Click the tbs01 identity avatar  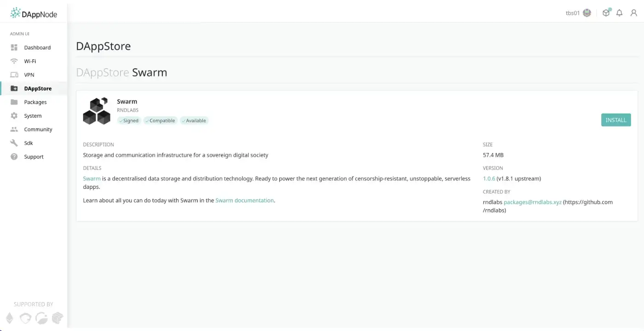(x=587, y=13)
